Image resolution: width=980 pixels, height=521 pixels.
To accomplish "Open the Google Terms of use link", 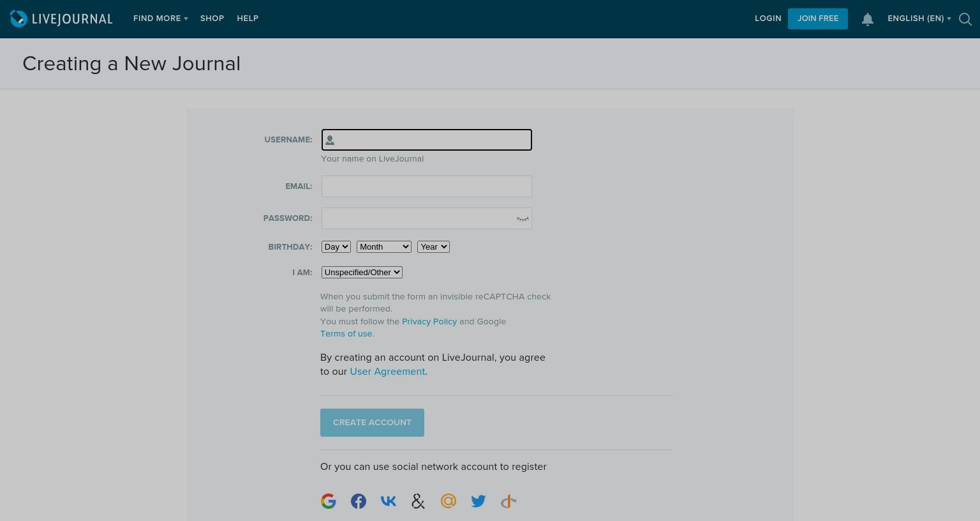I will coord(346,333).
